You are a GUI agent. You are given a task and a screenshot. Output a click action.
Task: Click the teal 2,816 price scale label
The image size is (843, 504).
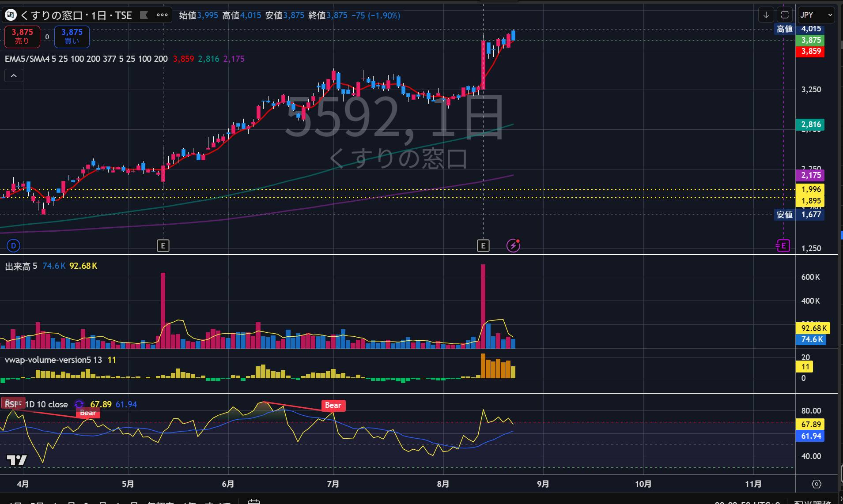[811, 124]
